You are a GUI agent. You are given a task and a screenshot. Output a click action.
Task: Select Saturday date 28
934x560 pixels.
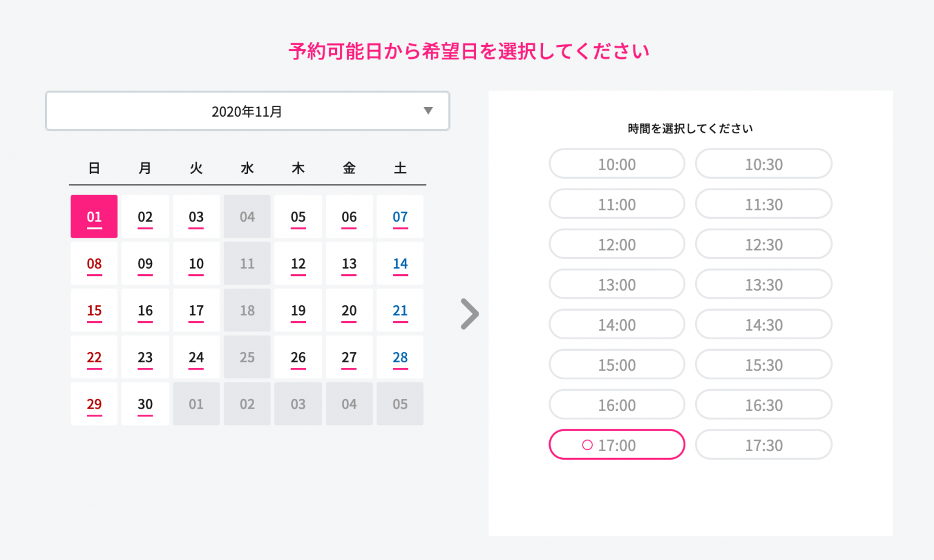400,358
